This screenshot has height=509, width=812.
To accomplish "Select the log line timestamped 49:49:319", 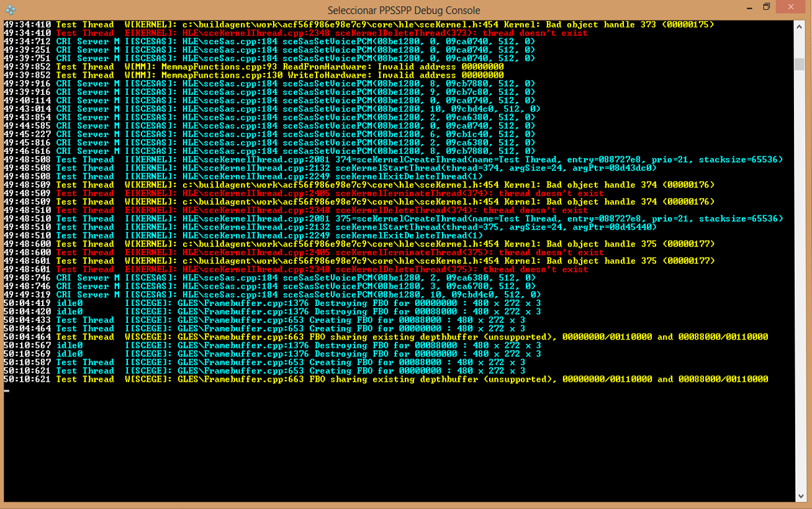I will click(272, 295).
